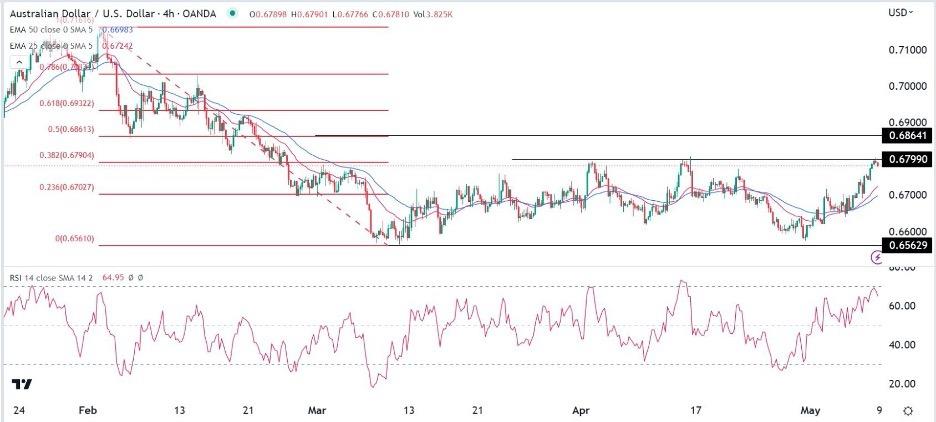Click the 0.67990 price label

point(908,159)
